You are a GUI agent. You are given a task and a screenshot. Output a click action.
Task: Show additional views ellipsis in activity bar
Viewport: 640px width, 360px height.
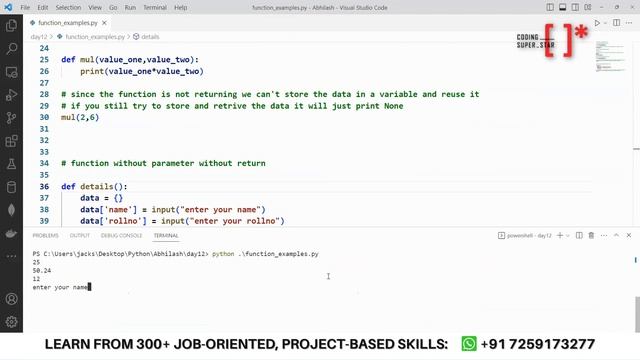click(11, 256)
